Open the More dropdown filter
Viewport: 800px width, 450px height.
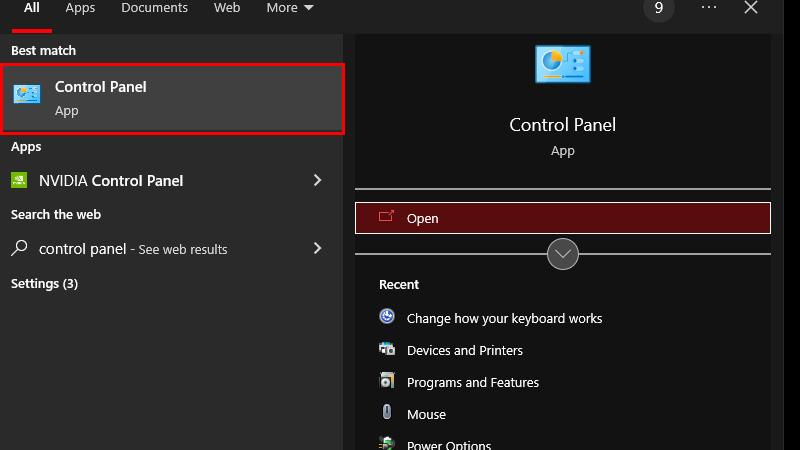click(x=289, y=8)
